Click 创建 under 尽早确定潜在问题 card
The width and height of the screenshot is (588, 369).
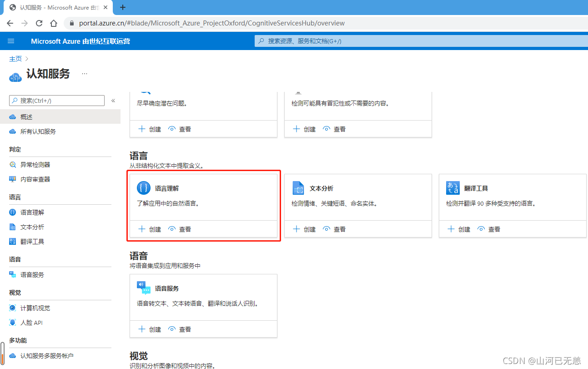(150, 129)
